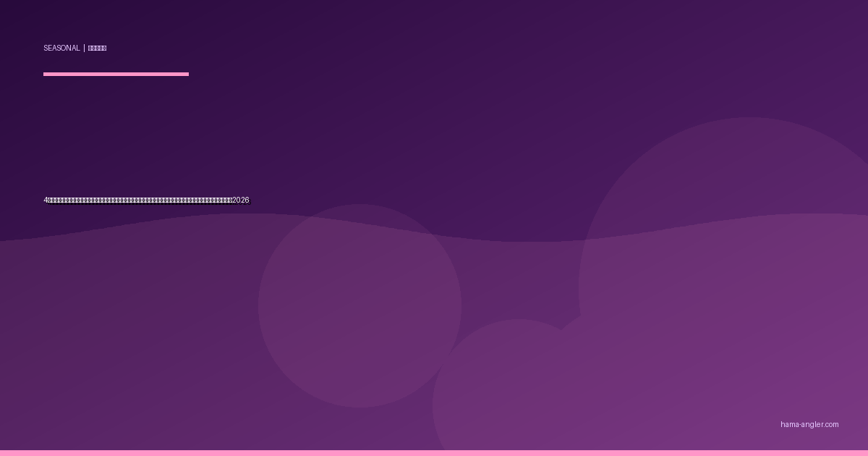
Task: Click the unrendered text right of SEASONAL
Action: coord(97,48)
